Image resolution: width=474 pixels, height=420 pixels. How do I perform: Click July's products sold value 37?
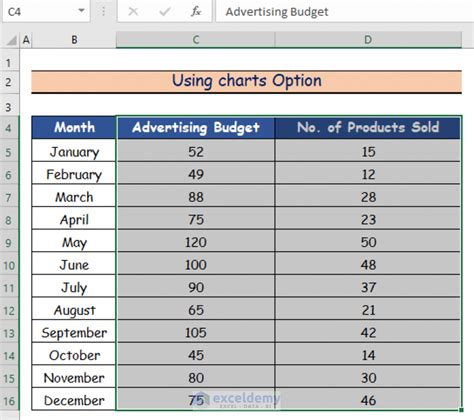pyautogui.click(x=368, y=288)
